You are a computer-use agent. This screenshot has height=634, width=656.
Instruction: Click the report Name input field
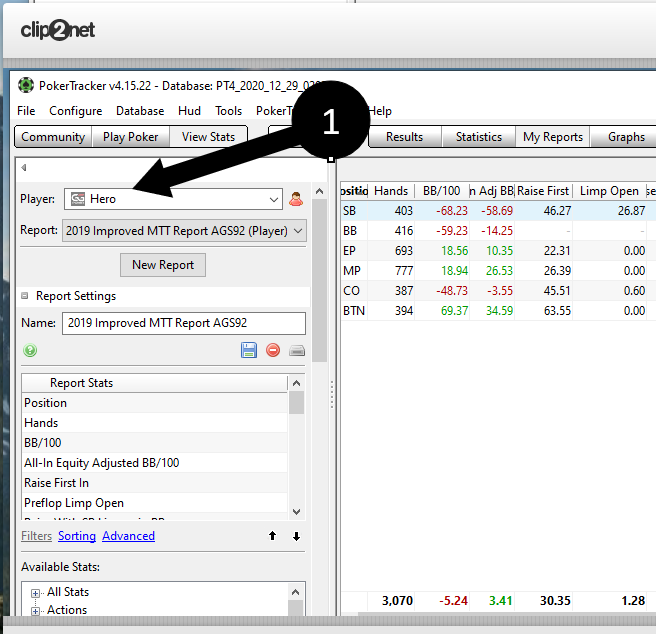(184, 323)
